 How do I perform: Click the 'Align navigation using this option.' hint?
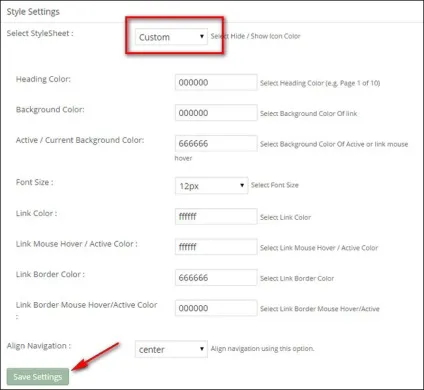pos(262,349)
